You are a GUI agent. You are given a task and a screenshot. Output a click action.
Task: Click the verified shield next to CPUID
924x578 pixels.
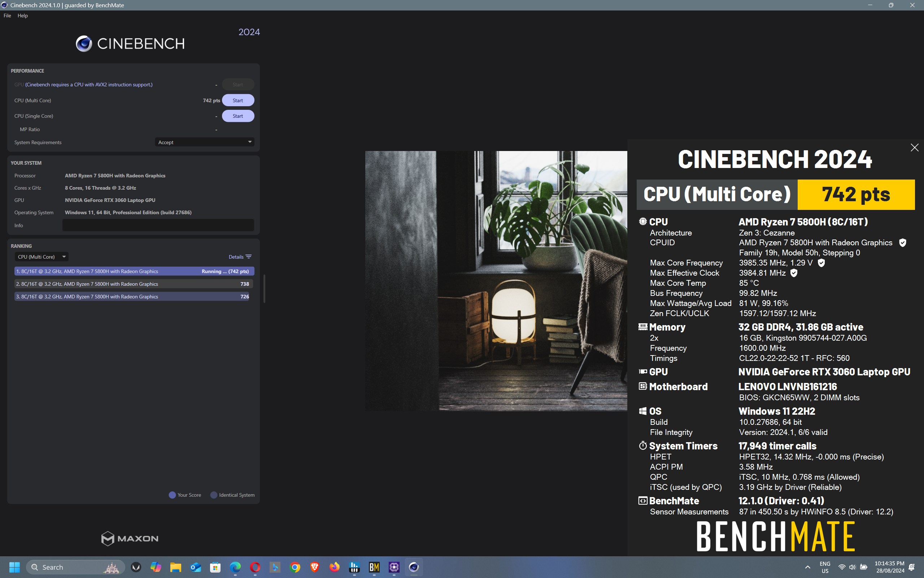pos(903,243)
